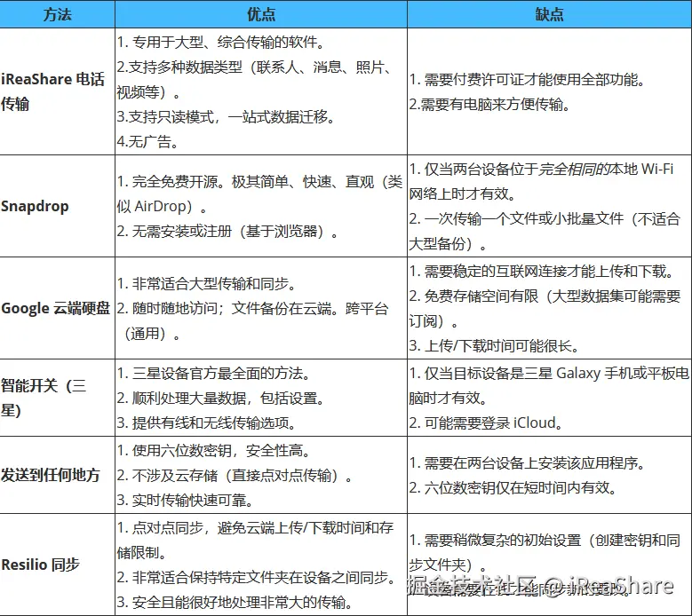Click text 六位数密钥仅在短时间内有效
Viewport: 692px width, 616px height.
click(516, 487)
